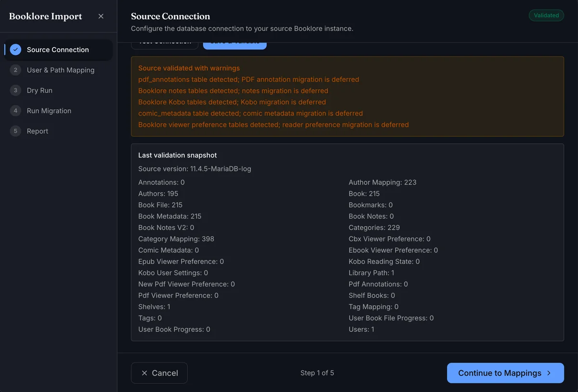
Task: Click 'Library Path: 1' entry
Action: [371, 273]
